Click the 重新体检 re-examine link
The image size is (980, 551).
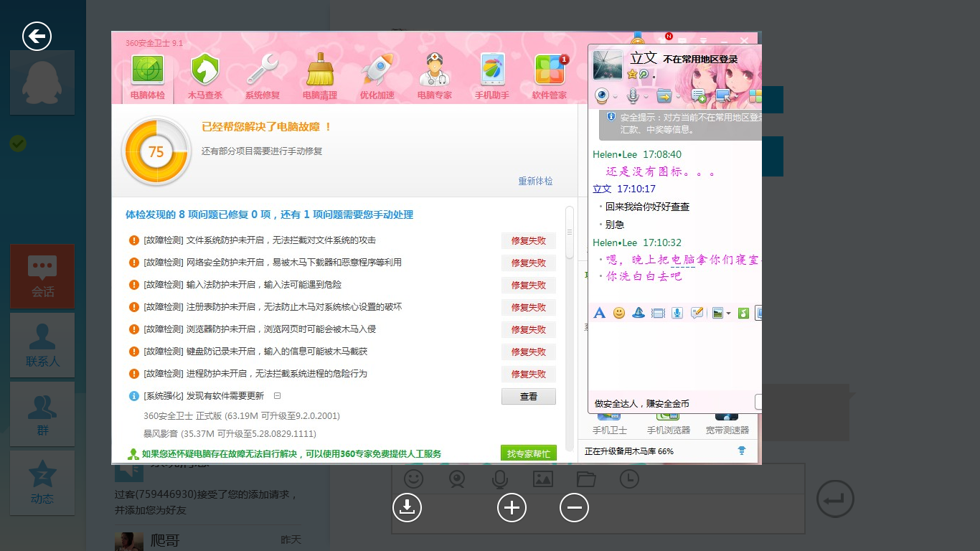click(535, 182)
